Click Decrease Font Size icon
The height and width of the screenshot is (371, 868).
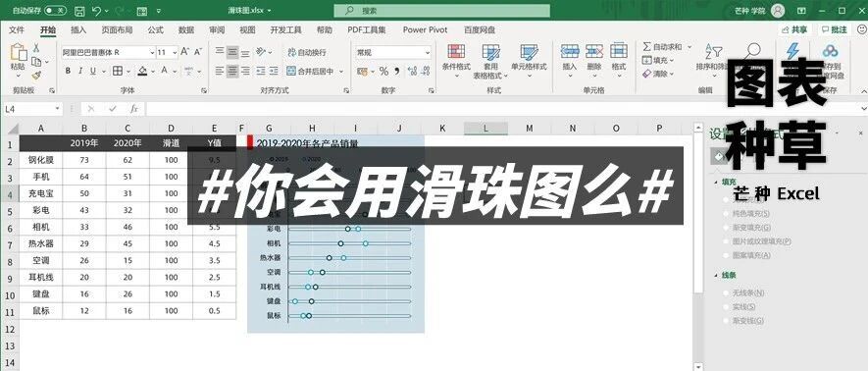click(198, 52)
